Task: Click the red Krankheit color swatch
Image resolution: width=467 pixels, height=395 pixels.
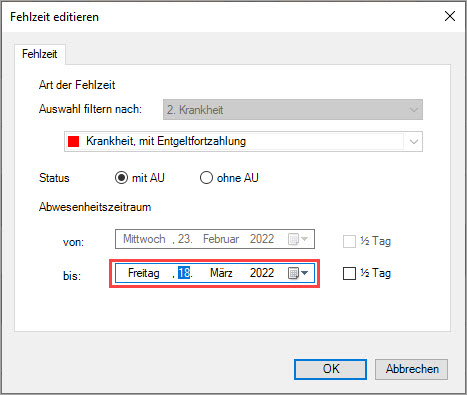Action: click(73, 141)
